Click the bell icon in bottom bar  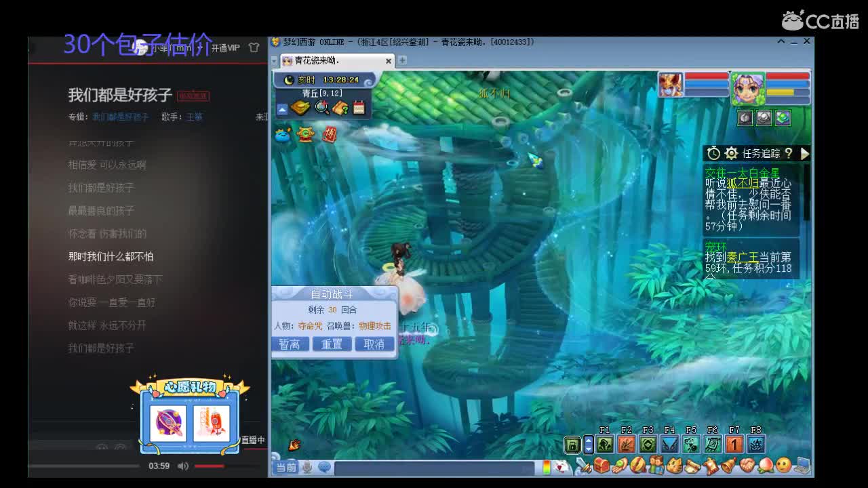click(728, 466)
